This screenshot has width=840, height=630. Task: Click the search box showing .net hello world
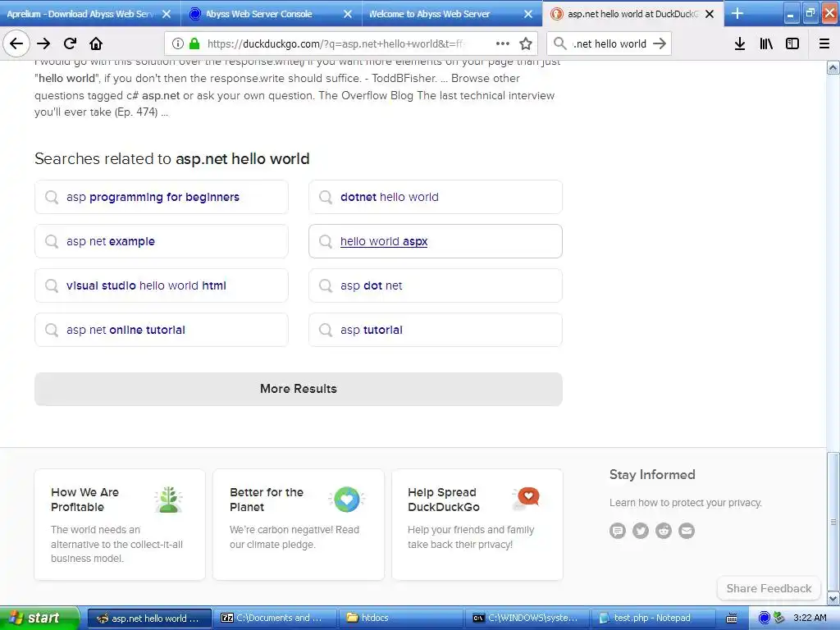(x=609, y=44)
